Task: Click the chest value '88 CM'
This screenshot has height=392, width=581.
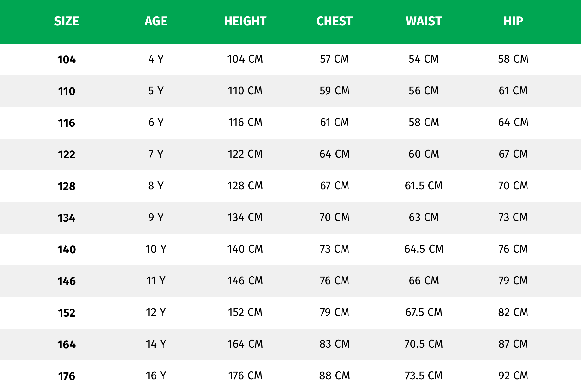Action: [x=335, y=376]
